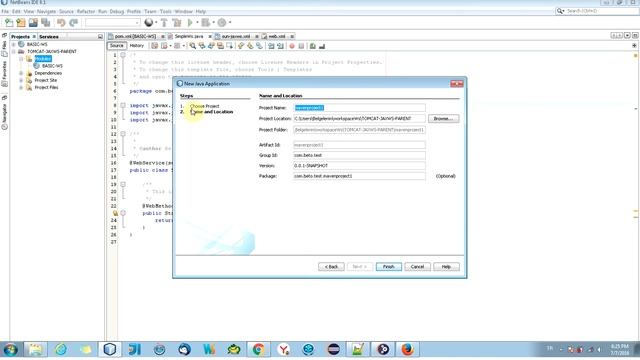Image resolution: width=640 pixels, height=360 pixels.
Task: Switch to the History editor view
Action: click(x=137, y=46)
